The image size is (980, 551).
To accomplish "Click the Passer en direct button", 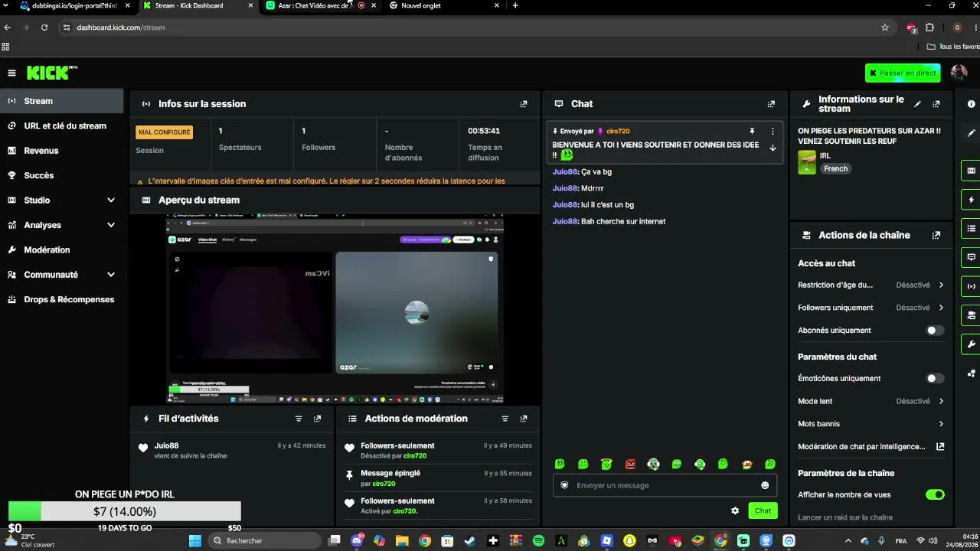I will click(903, 73).
